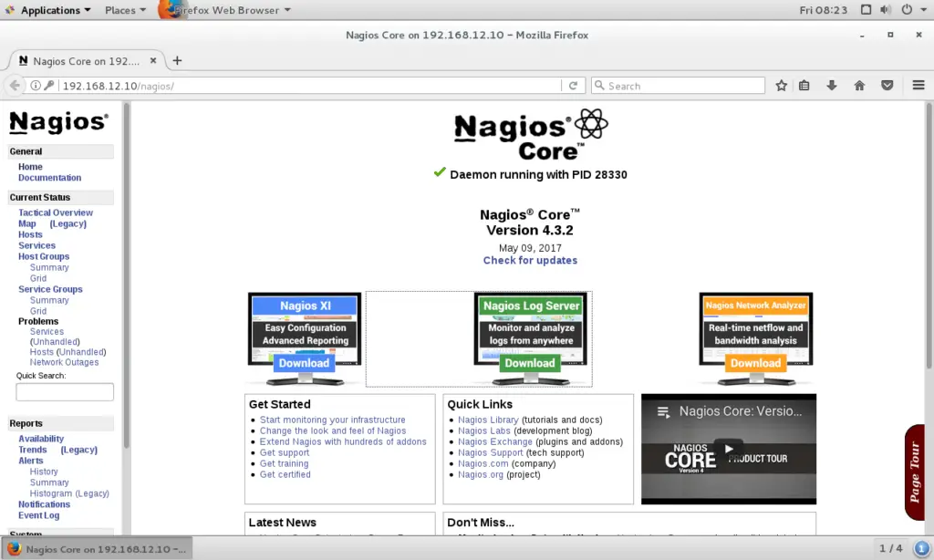Open the Places menu
The width and height of the screenshot is (934, 560).
click(125, 10)
